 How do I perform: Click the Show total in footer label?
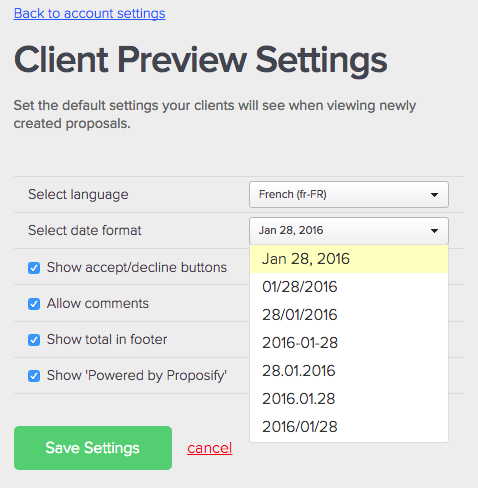107,339
